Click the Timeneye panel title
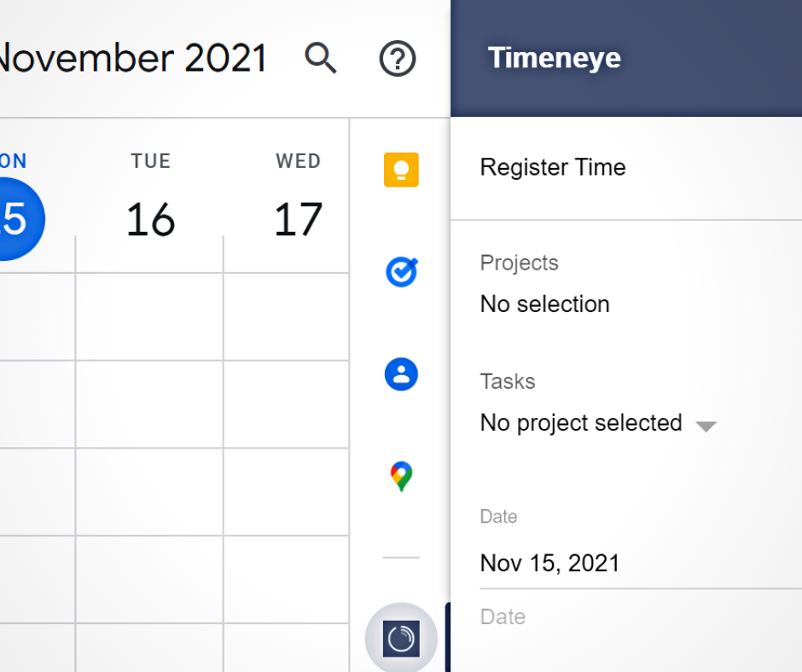This screenshot has height=672, width=802. 555,57
